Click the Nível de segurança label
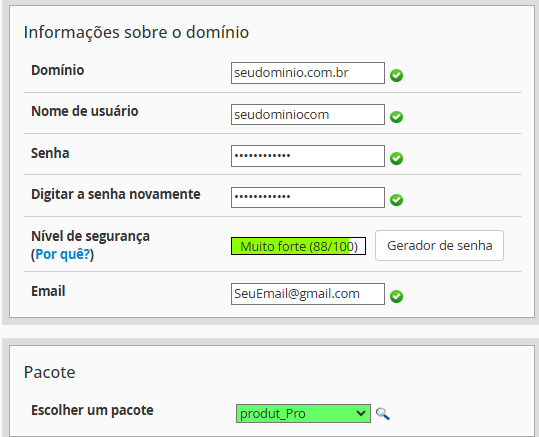 [x=90, y=237]
